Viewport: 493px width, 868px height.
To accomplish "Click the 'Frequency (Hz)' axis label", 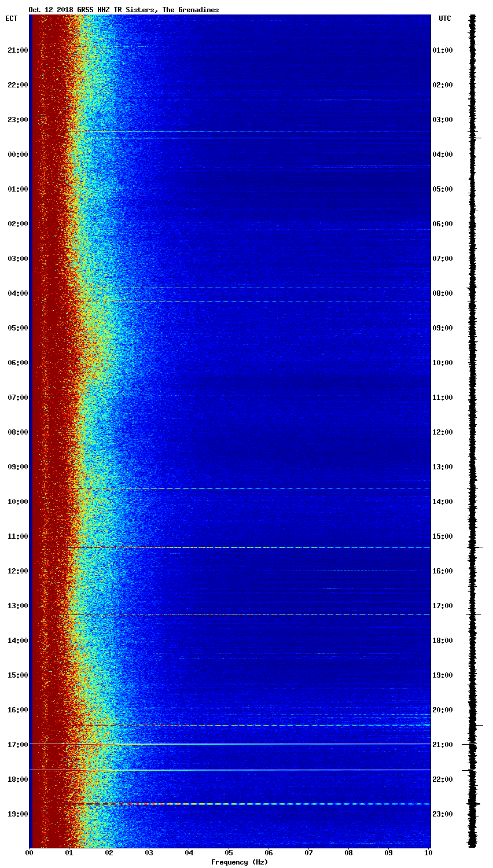I will pos(240,862).
